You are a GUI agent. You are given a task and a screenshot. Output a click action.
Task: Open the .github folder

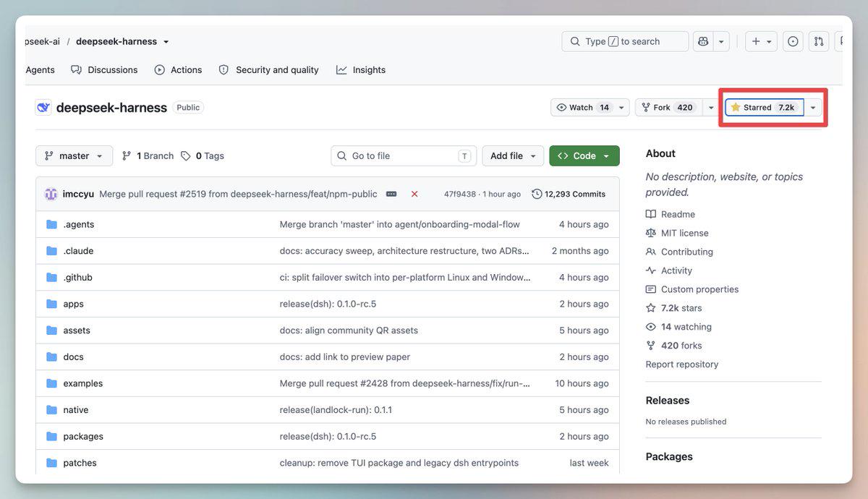[77, 278]
